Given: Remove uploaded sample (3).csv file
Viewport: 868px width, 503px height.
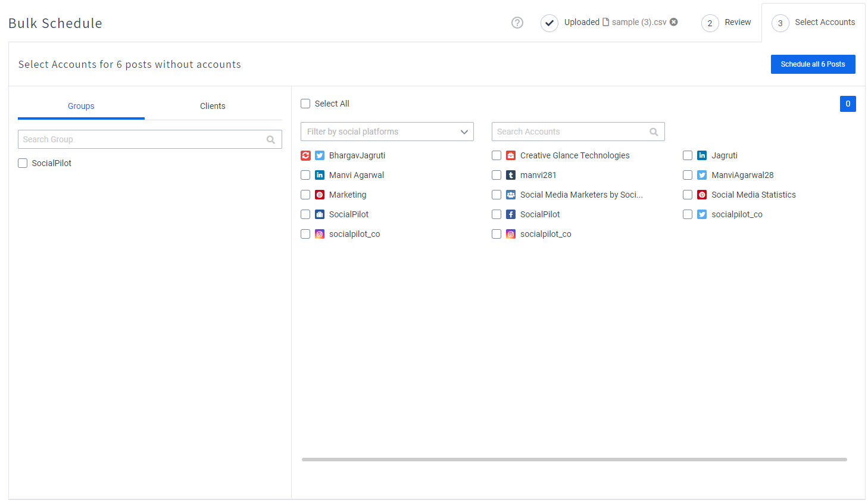Looking at the screenshot, I should point(674,22).
